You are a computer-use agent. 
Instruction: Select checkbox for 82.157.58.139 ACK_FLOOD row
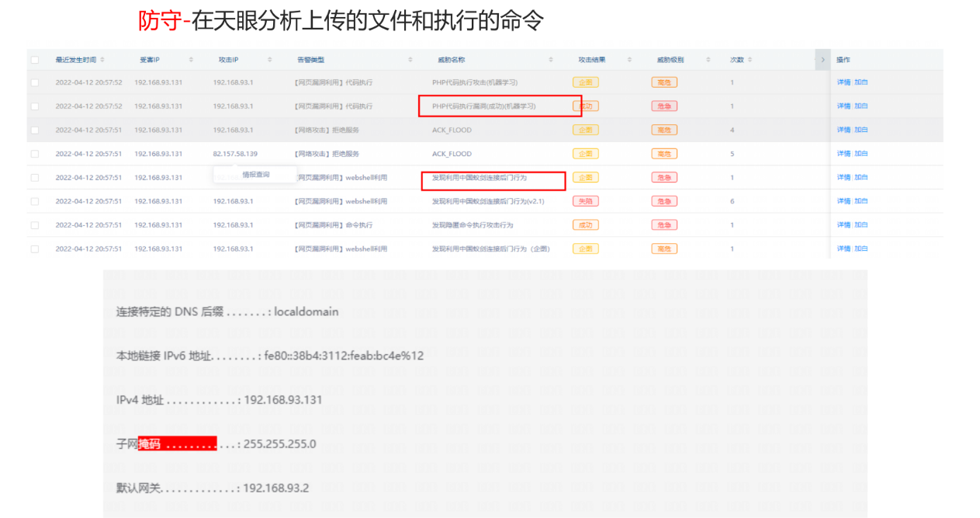pos(35,154)
